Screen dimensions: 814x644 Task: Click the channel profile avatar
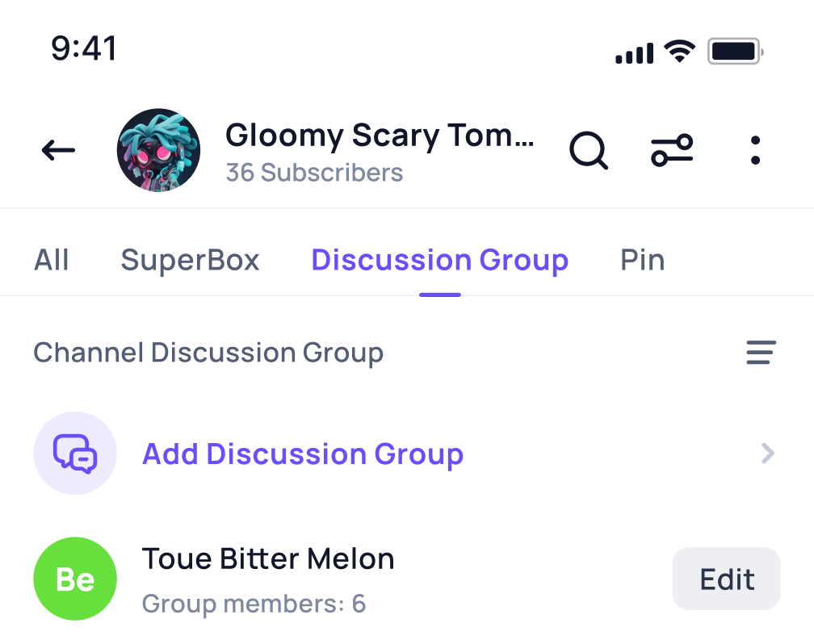(159, 150)
